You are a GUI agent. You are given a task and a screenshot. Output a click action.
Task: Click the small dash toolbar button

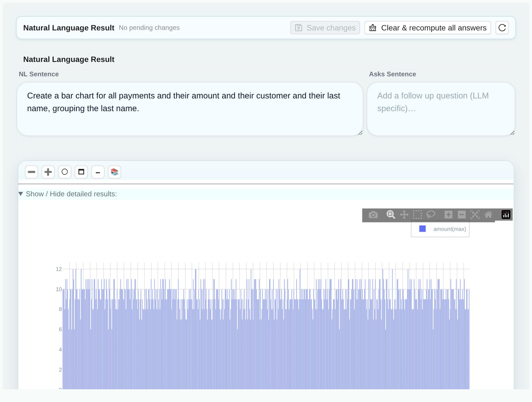click(x=98, y=172)
